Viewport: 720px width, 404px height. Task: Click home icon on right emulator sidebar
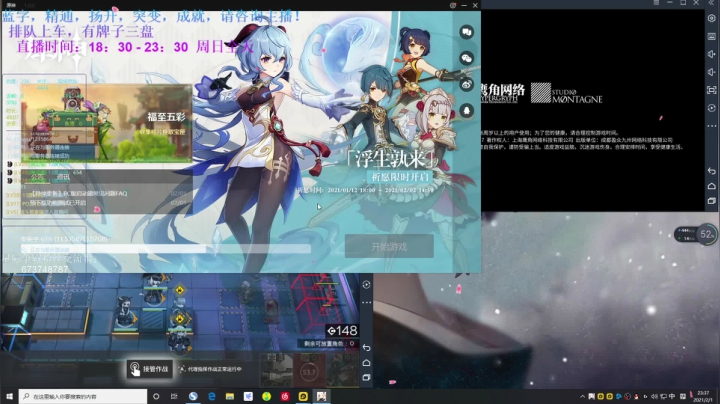tap(712, 186)
